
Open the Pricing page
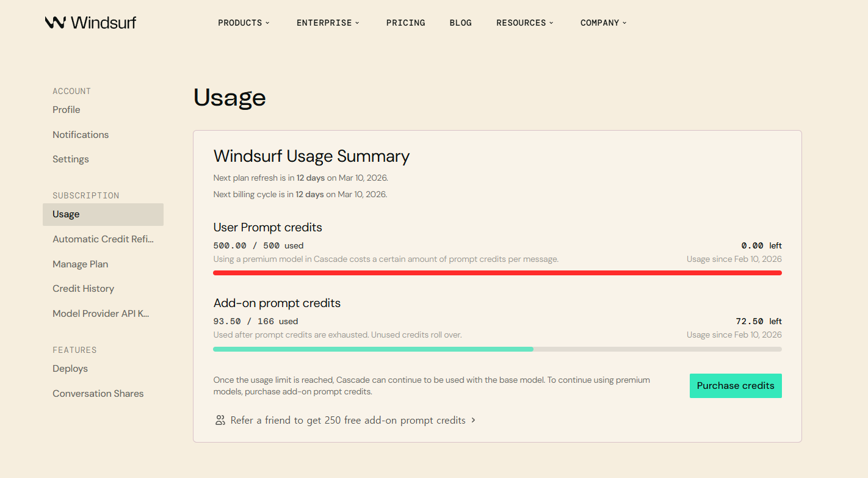[x=406, y=23]
